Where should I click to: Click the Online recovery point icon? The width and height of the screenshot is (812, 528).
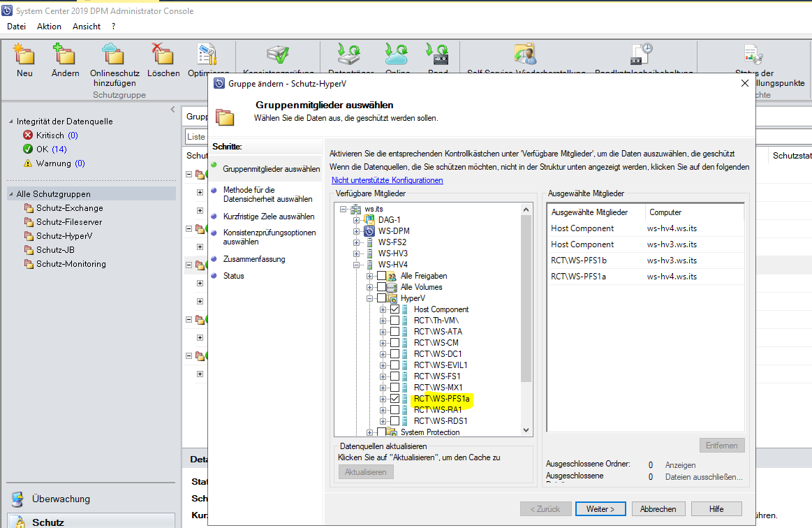coord(397,54)
